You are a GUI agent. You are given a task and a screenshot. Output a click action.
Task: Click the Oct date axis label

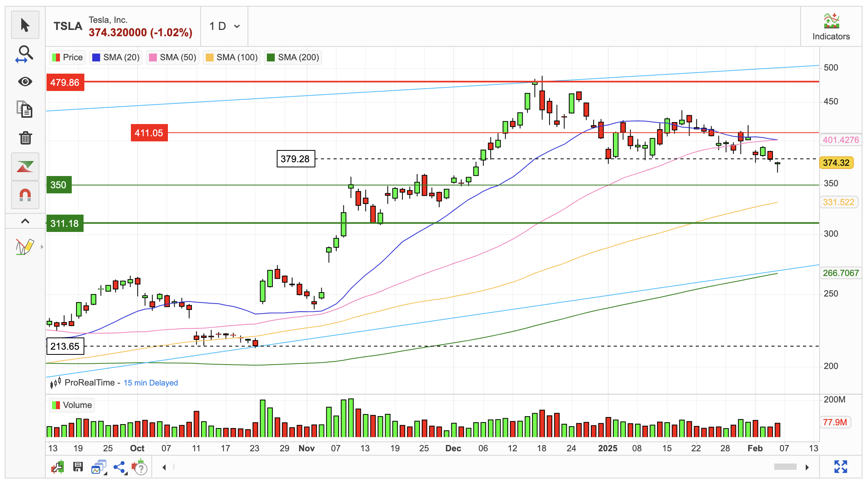(x=137, y=448)
